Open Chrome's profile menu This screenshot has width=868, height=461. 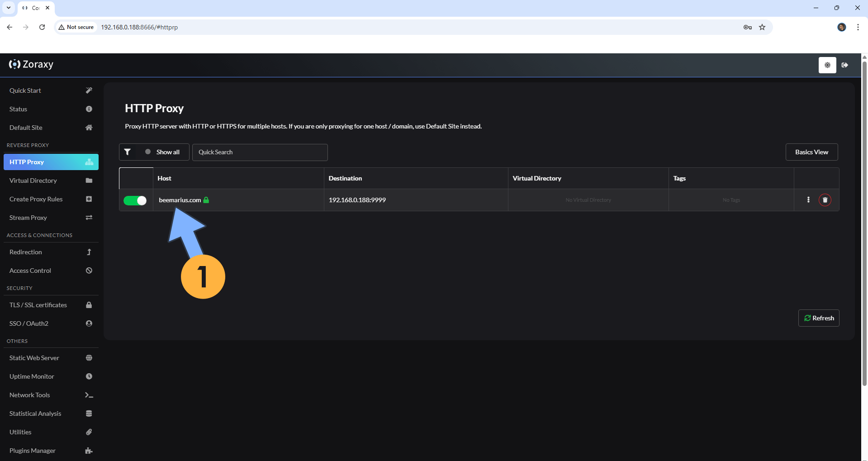tap(841, 27)
